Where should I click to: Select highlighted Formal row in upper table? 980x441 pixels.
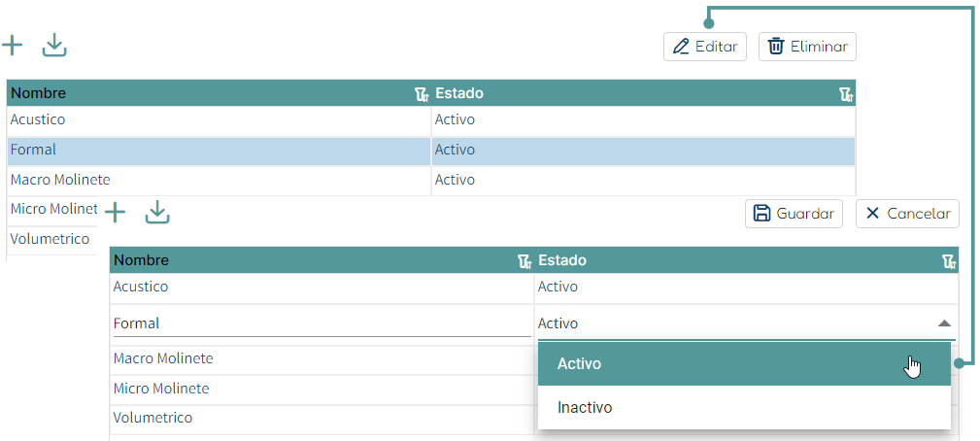click(x=431, y=151)
